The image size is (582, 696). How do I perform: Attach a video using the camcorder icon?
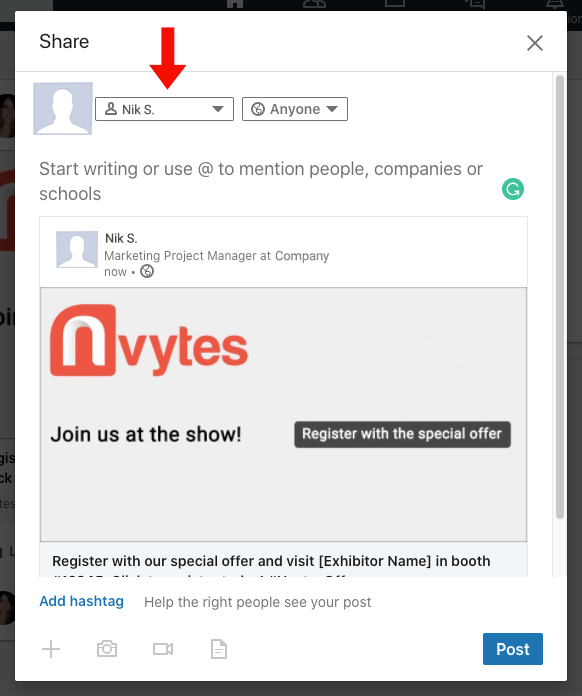point(163,649)
